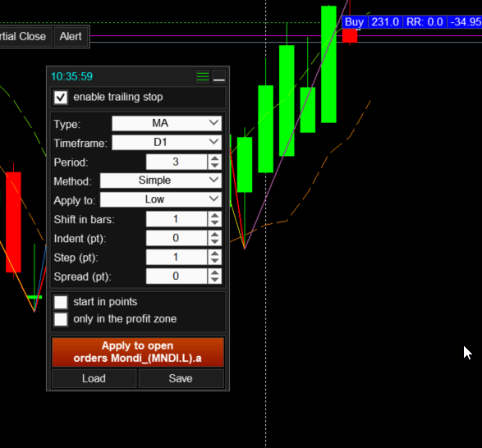The height and width of the screenshot is (448, 482).
Task: Apply to open orders Mondi_(MNDI.L).a
Action: click(x=138, y=352)
